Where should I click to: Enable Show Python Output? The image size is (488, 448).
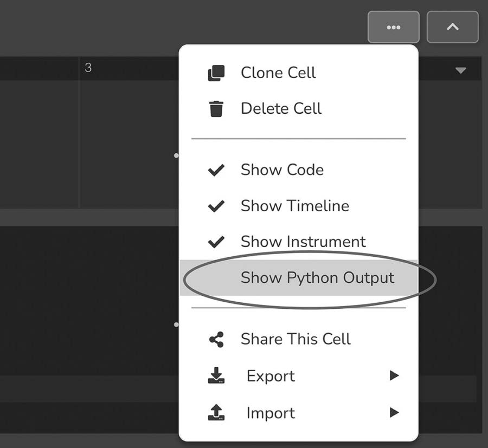[x=298, y=277]
